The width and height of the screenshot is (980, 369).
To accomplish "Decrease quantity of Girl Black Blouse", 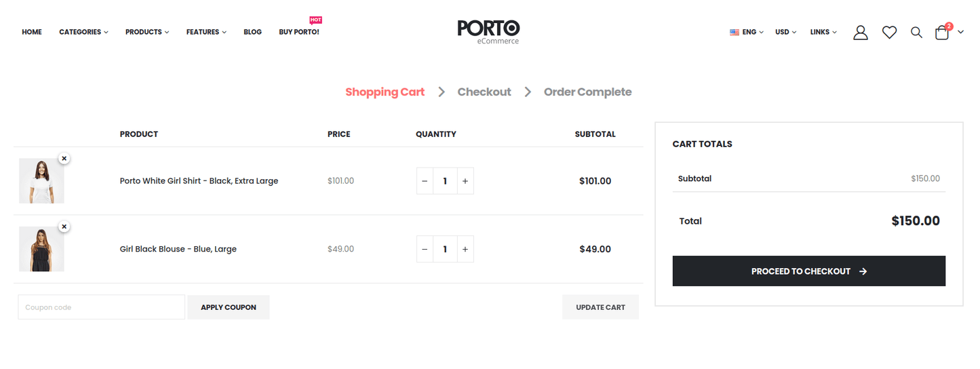I will tap(425, 249).
